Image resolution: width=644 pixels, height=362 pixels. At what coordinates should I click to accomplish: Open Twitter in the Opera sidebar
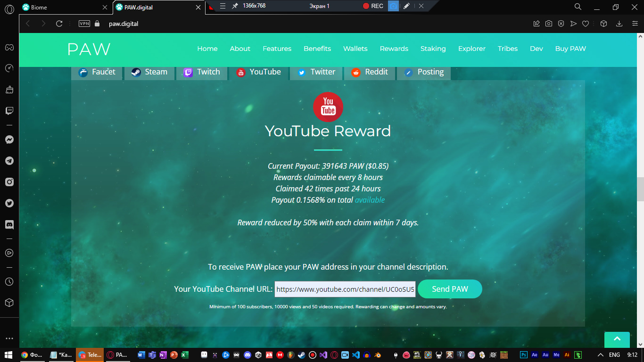click(9, 203)
